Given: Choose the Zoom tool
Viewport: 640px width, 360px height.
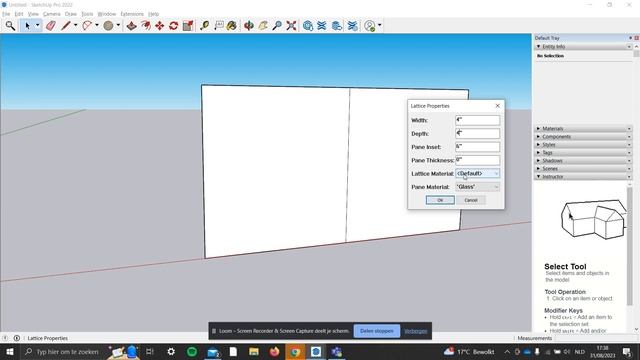Looking at the screenshot, I should 277,26.
